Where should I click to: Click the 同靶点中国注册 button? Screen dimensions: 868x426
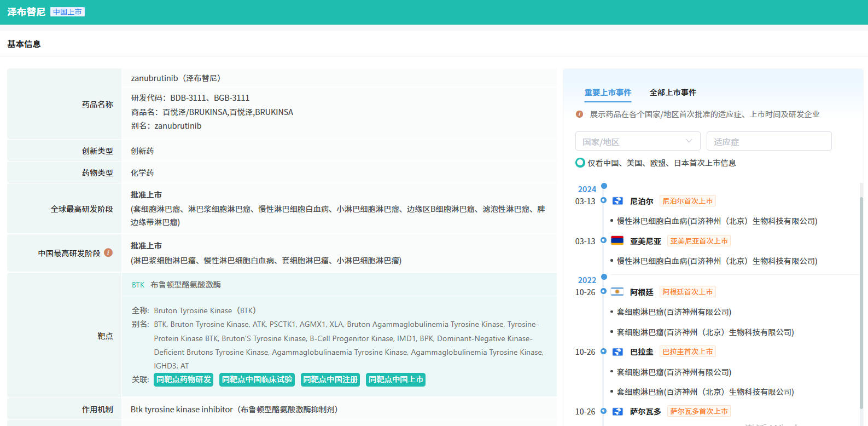330,379
